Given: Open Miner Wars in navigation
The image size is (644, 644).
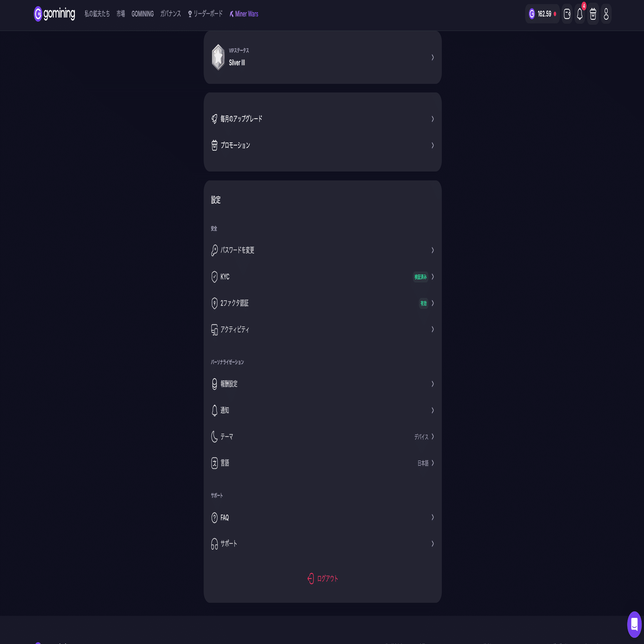Looking at the screenshot, I should tap(244, 14).
